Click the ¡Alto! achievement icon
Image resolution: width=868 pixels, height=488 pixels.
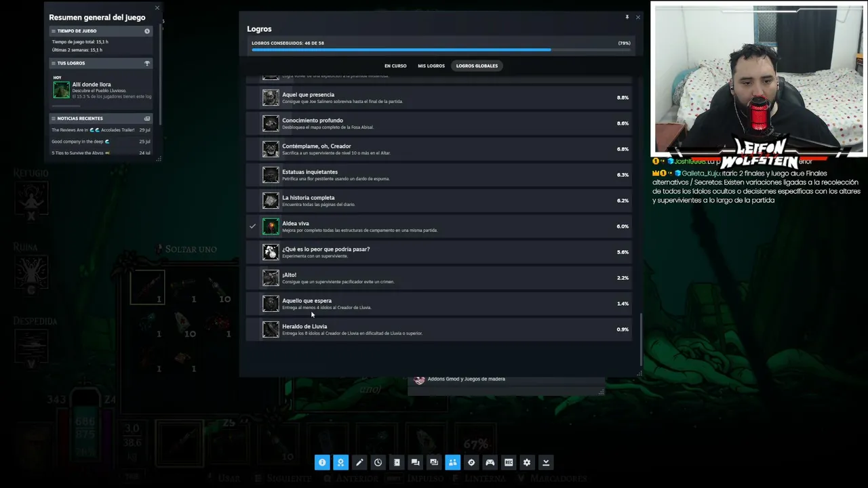[271, 278]
